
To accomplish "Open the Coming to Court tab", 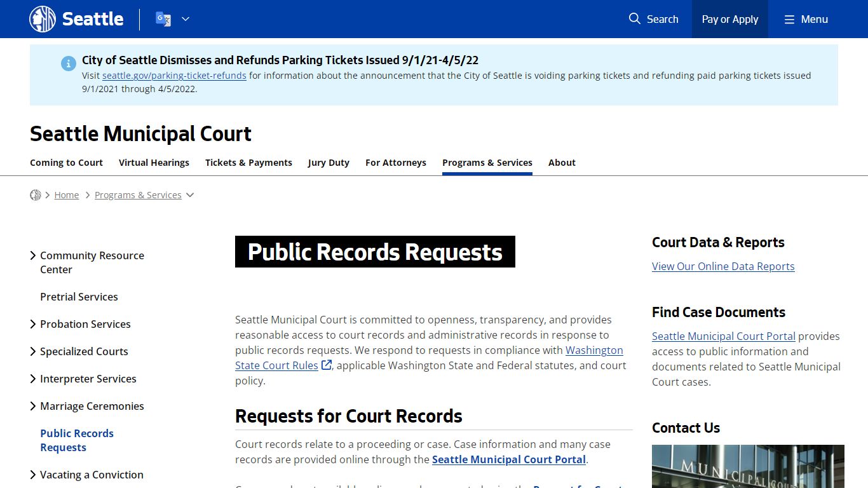I will (x=66, y=163).
